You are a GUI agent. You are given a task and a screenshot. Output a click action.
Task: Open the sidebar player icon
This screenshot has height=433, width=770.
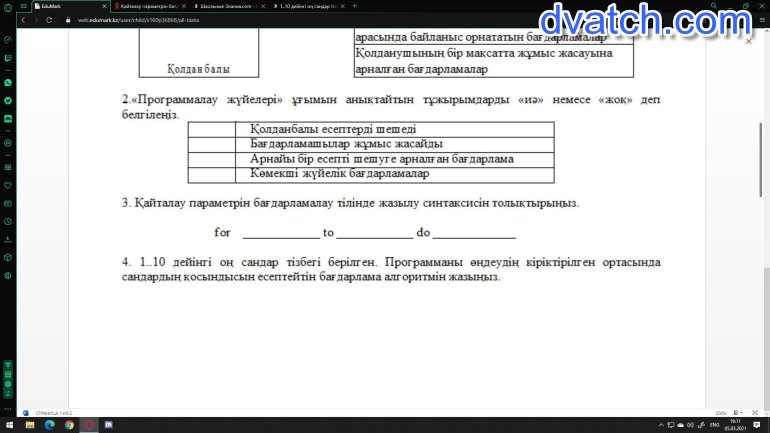[8, 143]
